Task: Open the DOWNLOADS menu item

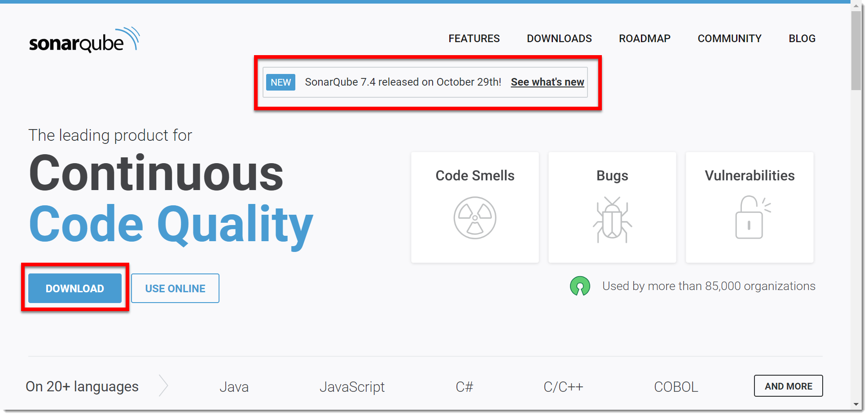Action: coord(559,39)
